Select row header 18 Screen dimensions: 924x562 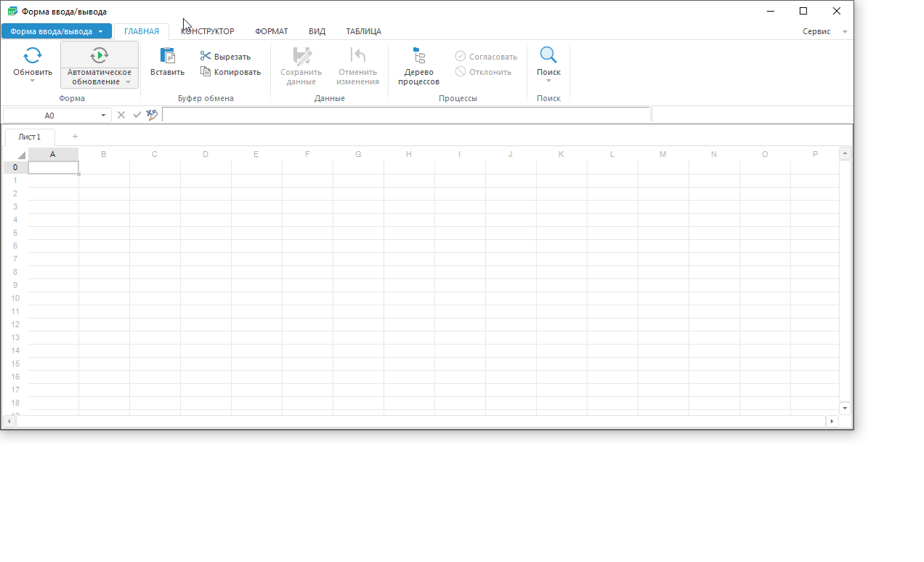[15, 403]
